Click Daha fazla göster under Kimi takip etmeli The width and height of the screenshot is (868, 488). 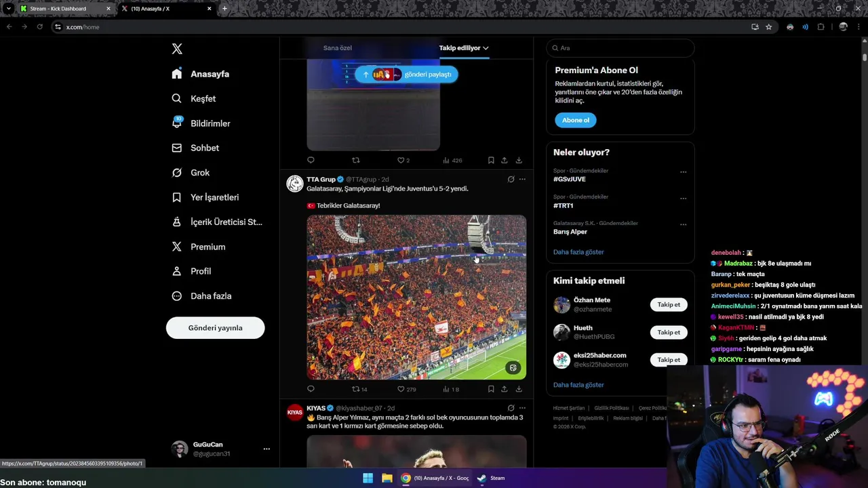coord(578,385)
